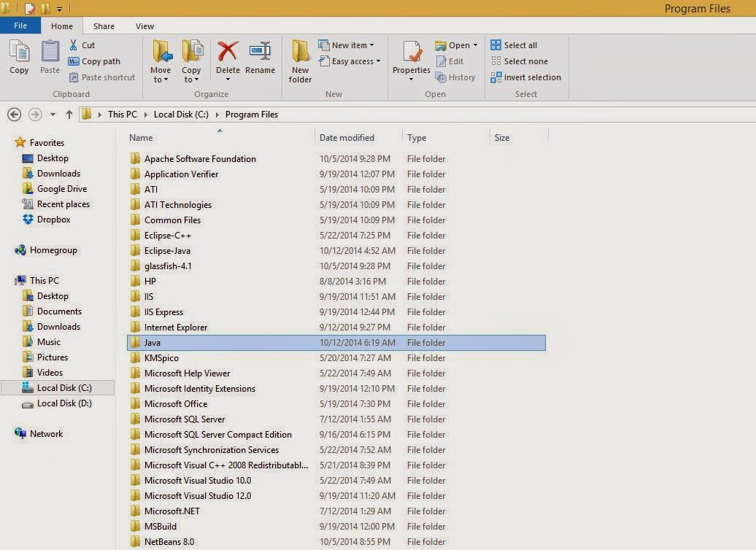Click the Edit ribbon button
Image resolution: width=756 pixels, height=550 pixels.
pyautogui.click(x=450, y=61)
